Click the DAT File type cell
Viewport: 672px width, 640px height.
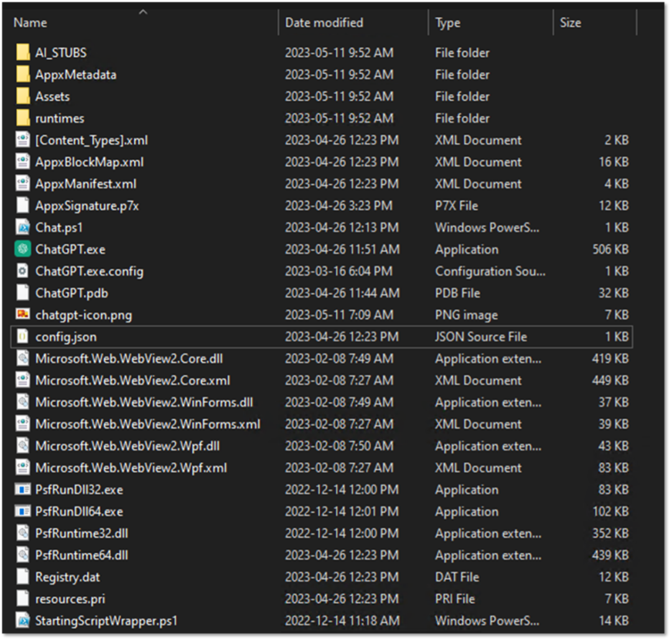[457, 577]
